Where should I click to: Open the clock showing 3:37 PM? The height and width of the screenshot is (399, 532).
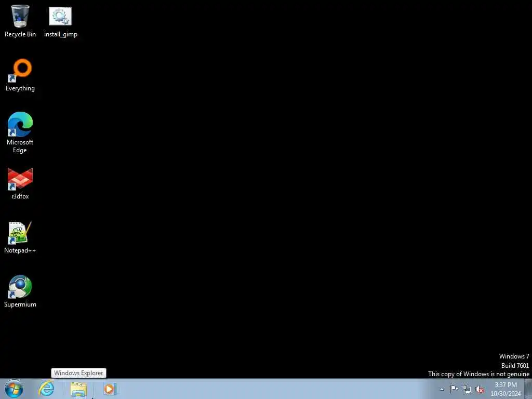point(506,389)
